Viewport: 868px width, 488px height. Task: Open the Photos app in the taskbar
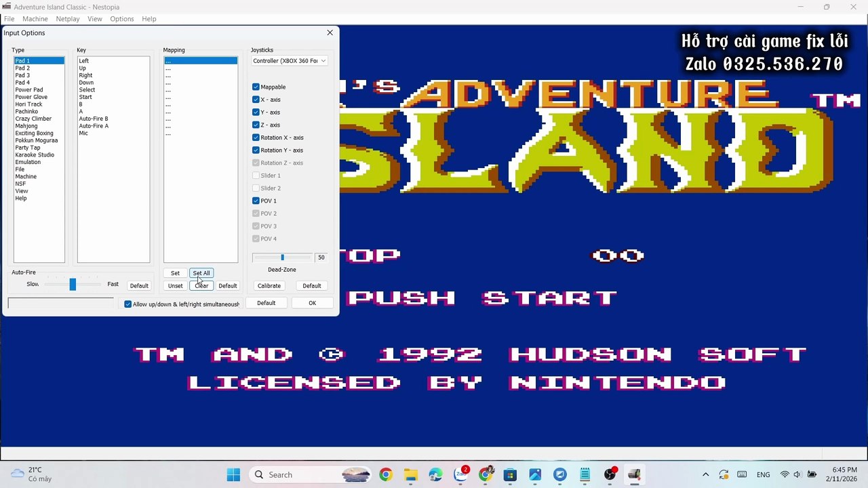tap(535, 474)
